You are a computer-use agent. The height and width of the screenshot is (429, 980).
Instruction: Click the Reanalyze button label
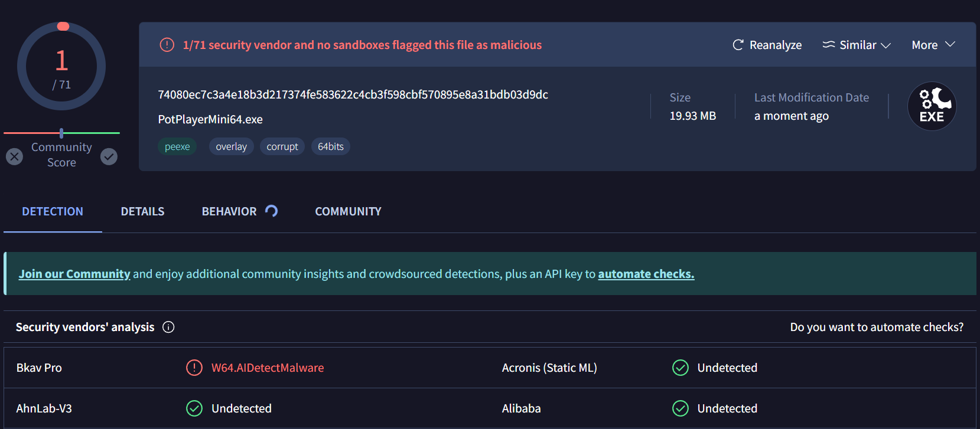(776, 45)
